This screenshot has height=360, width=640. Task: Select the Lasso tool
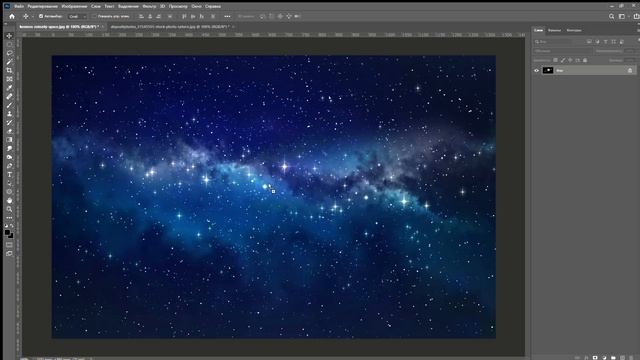coord(9,53)
